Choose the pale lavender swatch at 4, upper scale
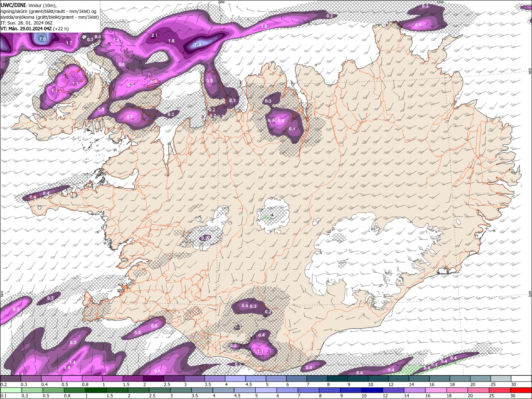This screenshot has height=399, width=532. point(235,379)
